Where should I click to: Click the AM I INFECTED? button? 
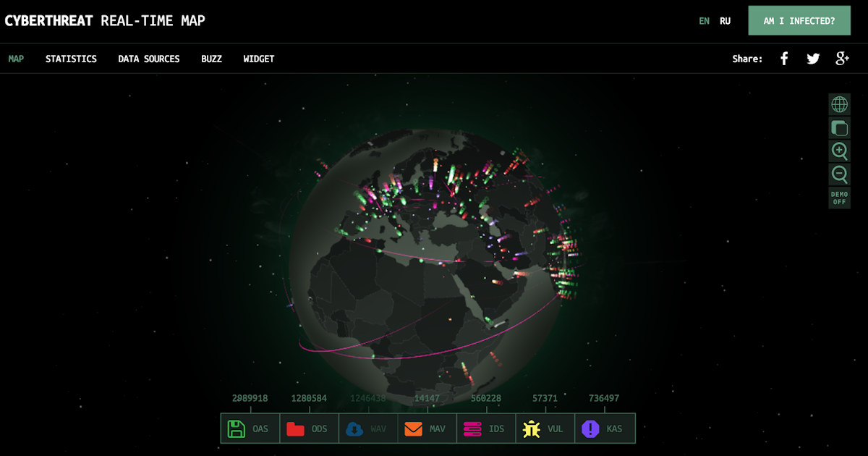(799, 20)
